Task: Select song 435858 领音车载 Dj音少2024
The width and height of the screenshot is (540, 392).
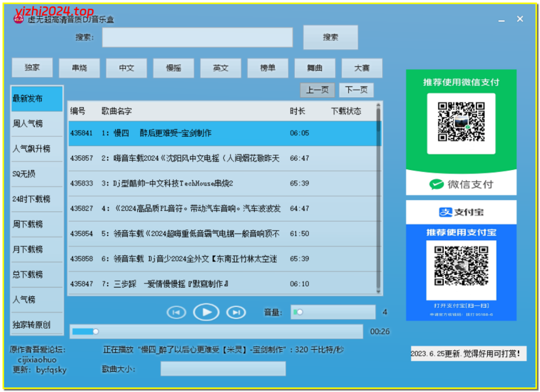Action: click(x=223, y=259)
